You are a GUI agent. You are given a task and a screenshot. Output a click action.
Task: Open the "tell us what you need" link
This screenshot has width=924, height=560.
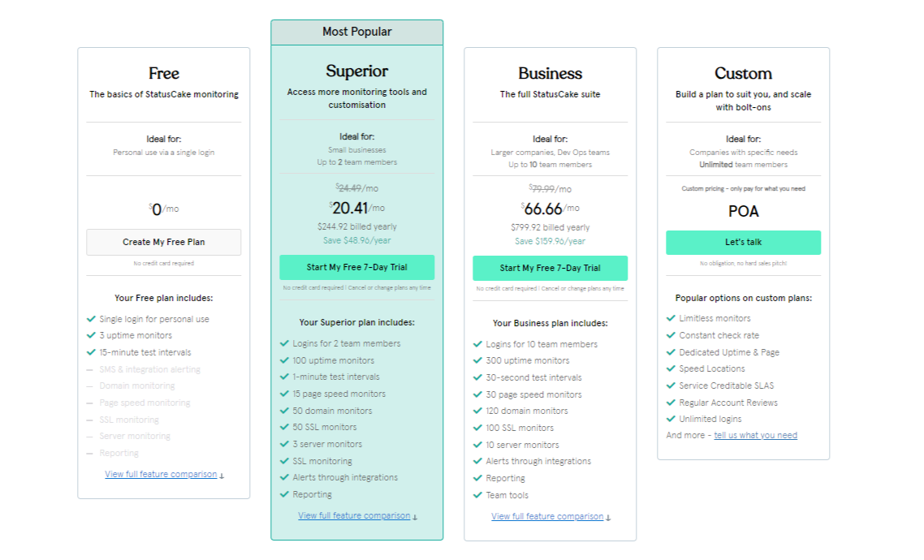(755, 435)
